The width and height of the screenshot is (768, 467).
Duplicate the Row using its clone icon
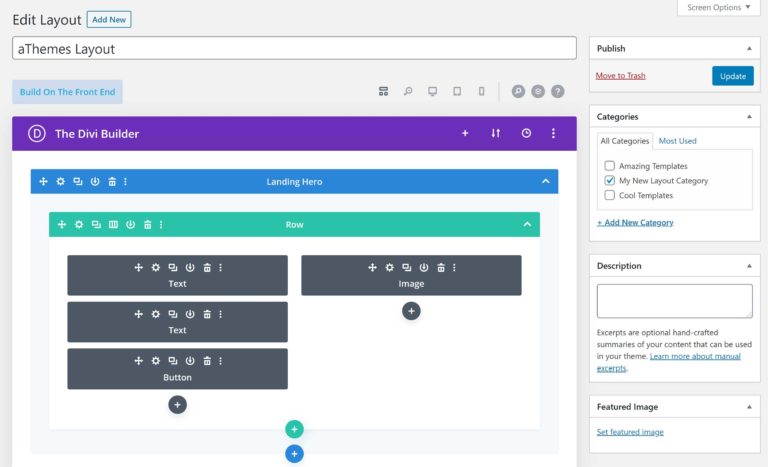(x=96, y=224)
